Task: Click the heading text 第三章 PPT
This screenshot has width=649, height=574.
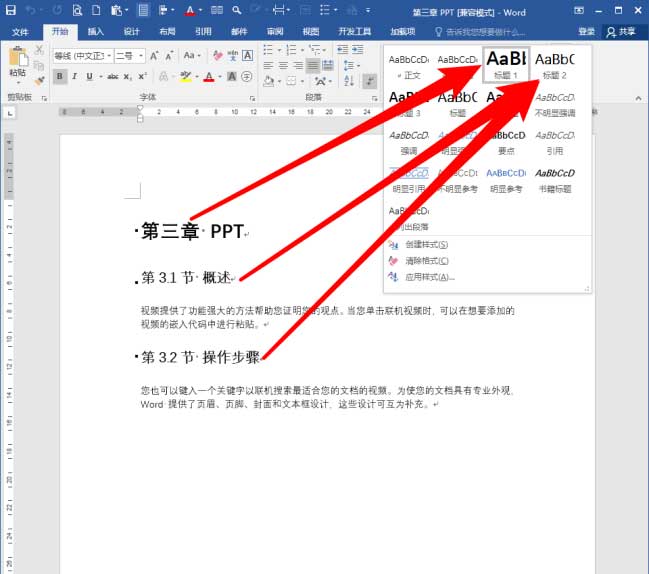Action: pyautogui.click(x=192, y=231)
